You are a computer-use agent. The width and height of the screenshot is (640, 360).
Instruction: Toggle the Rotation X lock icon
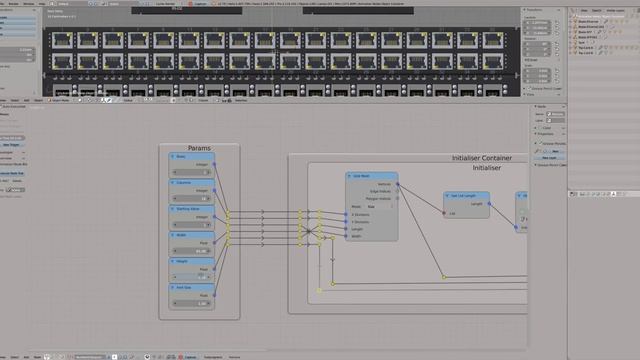pyautogui.click(x=556, y=44)
